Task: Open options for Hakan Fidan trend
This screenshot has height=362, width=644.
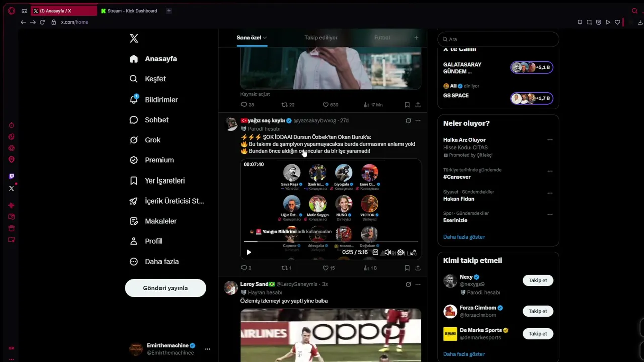Action: click(550, 193)
